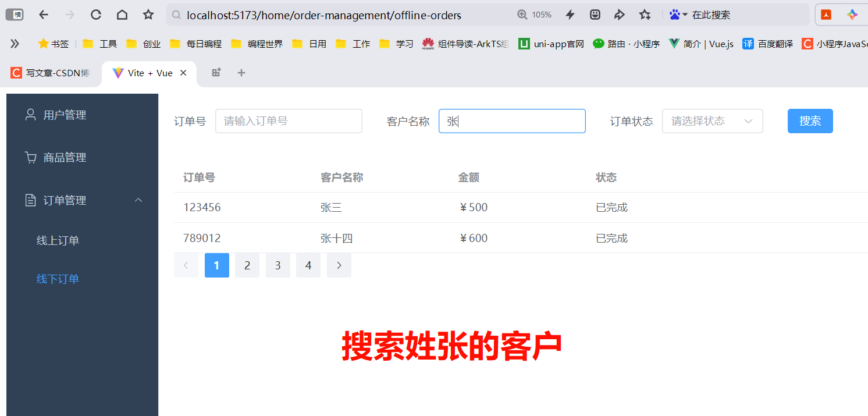Image resolution: width=868 pixels, height=416 pixels.
Task: Click the lightning bolt icon in address bar
Action: pos(570,15)
